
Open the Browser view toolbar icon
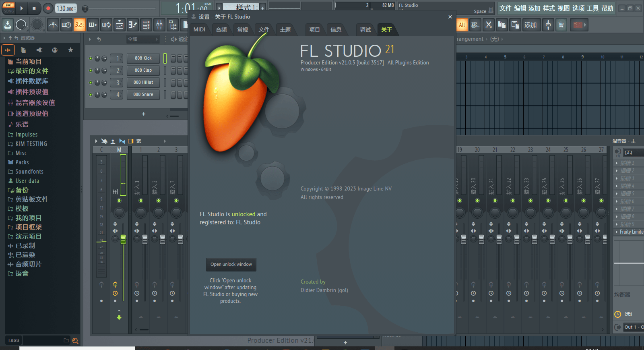[173, 25]
